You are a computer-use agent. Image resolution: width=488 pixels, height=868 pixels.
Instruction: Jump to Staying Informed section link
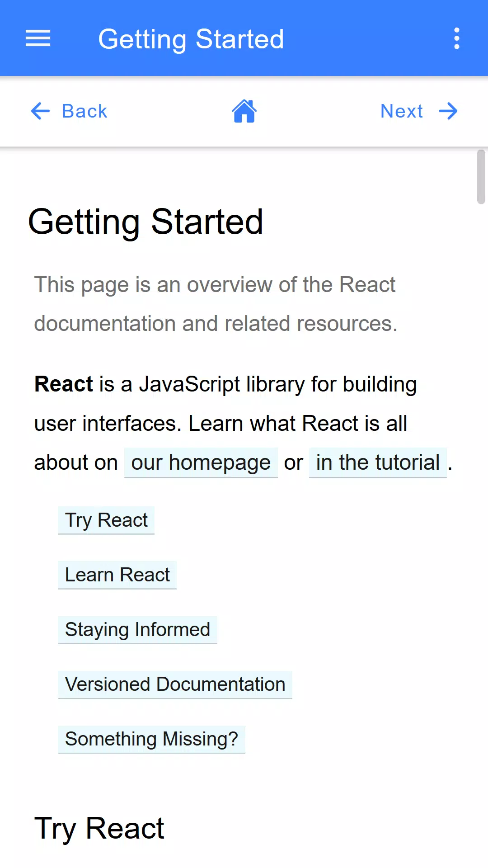(x=137, y=630)
